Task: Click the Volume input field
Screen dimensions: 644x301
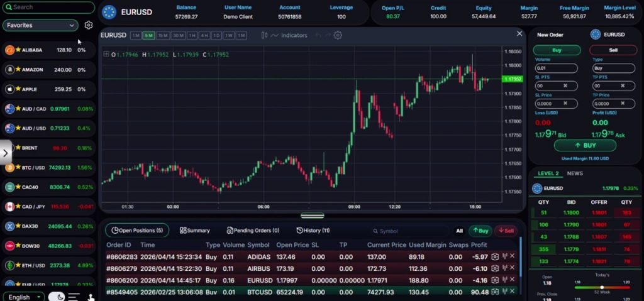Action: (556, 68)
